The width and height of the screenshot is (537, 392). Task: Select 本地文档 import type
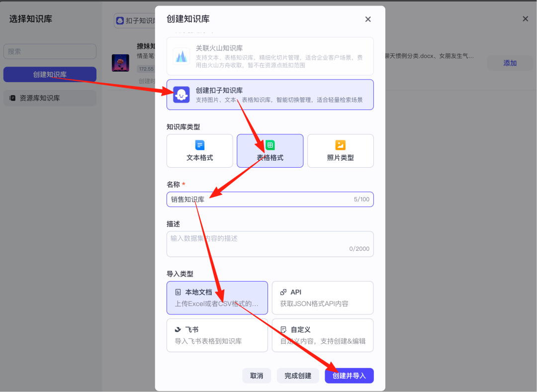click(x=217, y=298)
